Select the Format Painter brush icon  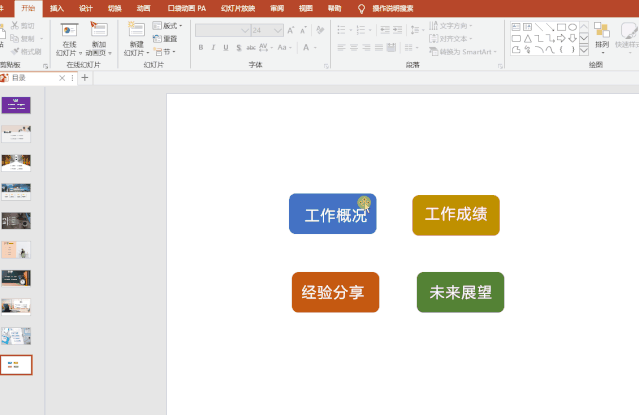[x=15, y=51]
